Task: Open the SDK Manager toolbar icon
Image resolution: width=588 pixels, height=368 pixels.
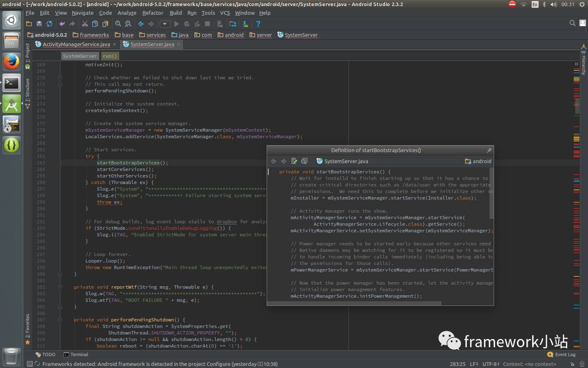Action: pos(245,24)
